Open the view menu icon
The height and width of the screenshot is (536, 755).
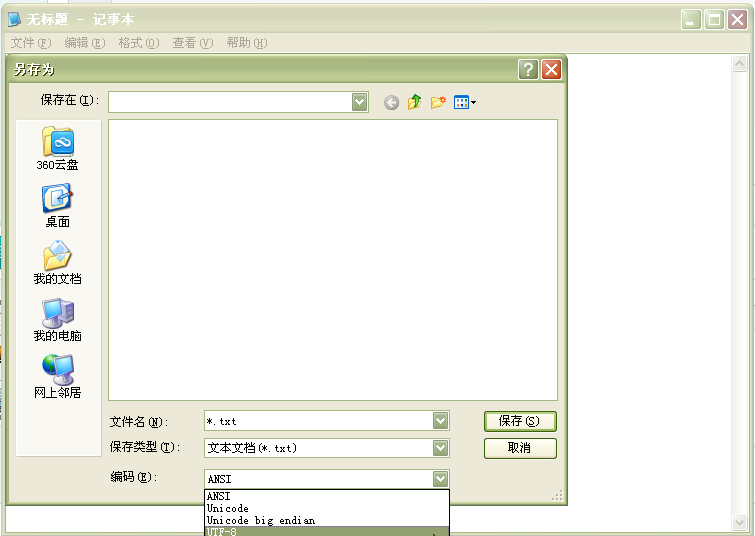(x=465, y=102)
